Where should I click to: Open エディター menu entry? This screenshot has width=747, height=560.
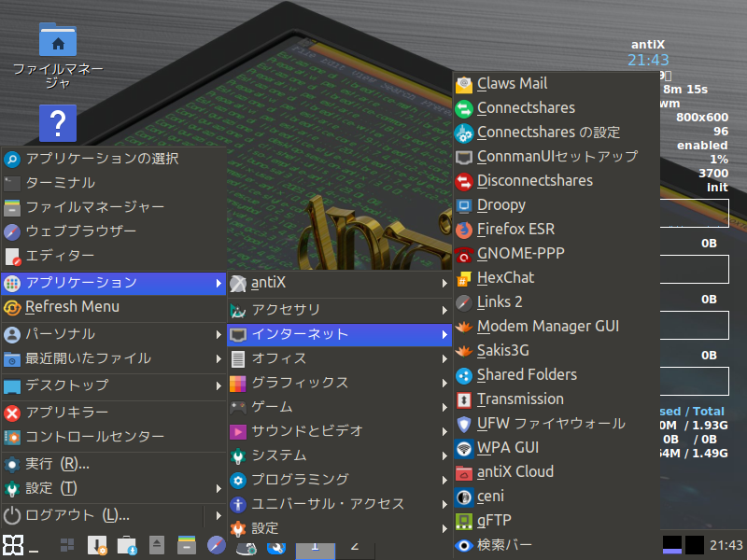(113, 256)
